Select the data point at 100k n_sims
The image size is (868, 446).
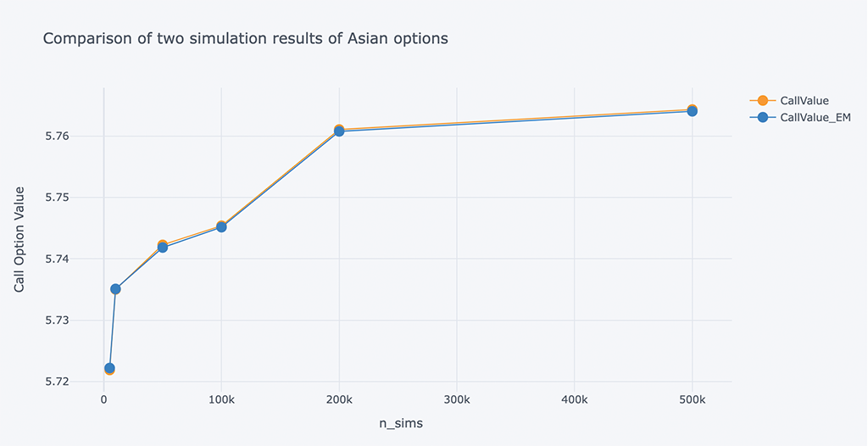click(221, 226)
